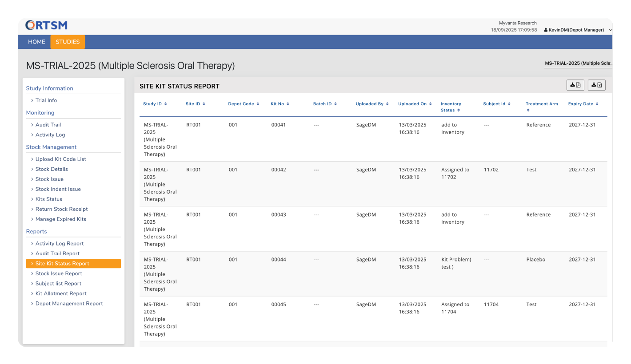This screenshot has height=364, width=631.
Task: Click the Depot Code sort arrows icon
Action: [x=258, y=104]
